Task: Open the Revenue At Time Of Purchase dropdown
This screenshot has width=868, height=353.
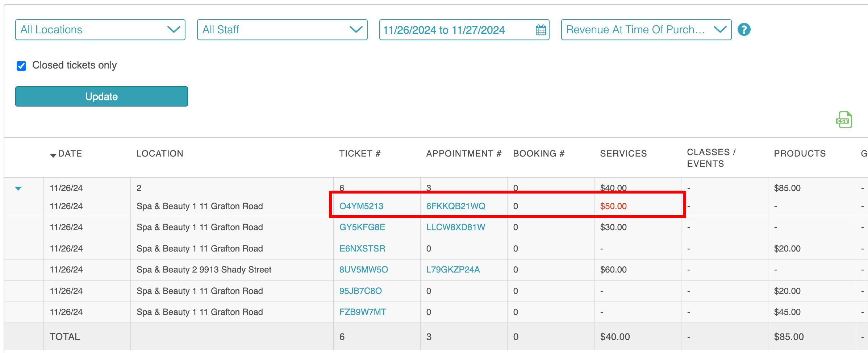Action: point(646,30)
